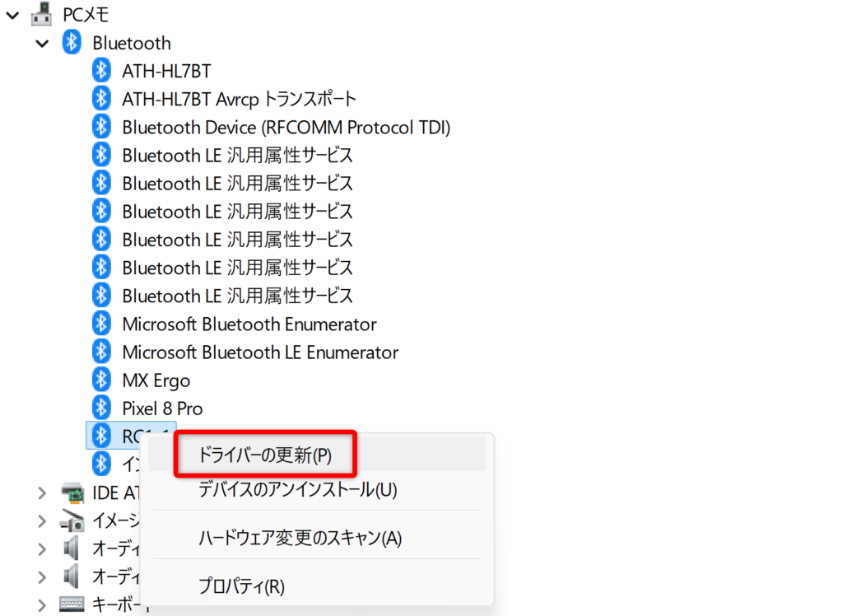The height and width of the screenshot is (616, 843).
Task: Click the Bluetooth icon next to ATH-HL7BT
Action: (101, 71)
